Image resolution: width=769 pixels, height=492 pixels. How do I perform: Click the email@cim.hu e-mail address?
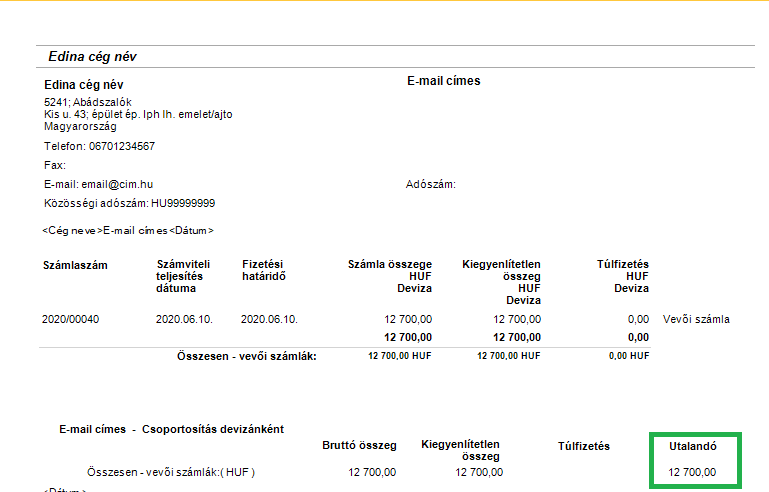[117, 184]
